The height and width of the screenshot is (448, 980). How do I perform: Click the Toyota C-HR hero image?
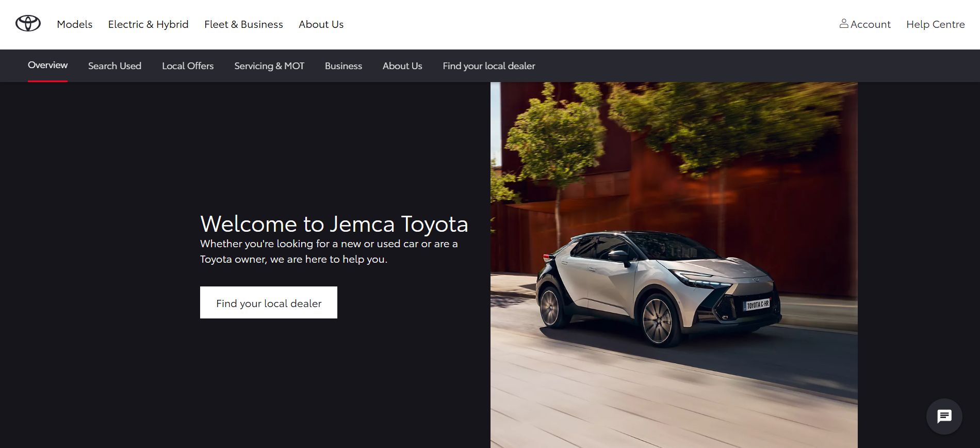(x=674, y=265)
